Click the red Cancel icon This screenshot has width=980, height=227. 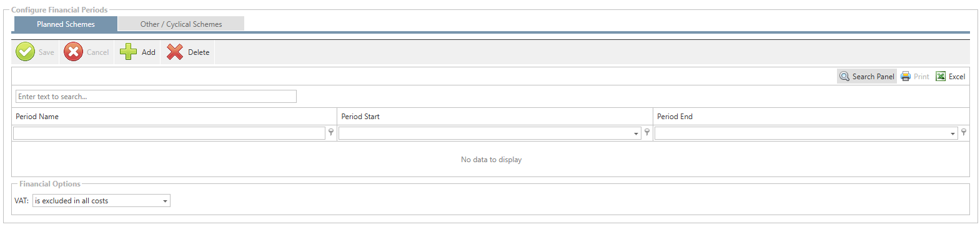pos(73,52)
